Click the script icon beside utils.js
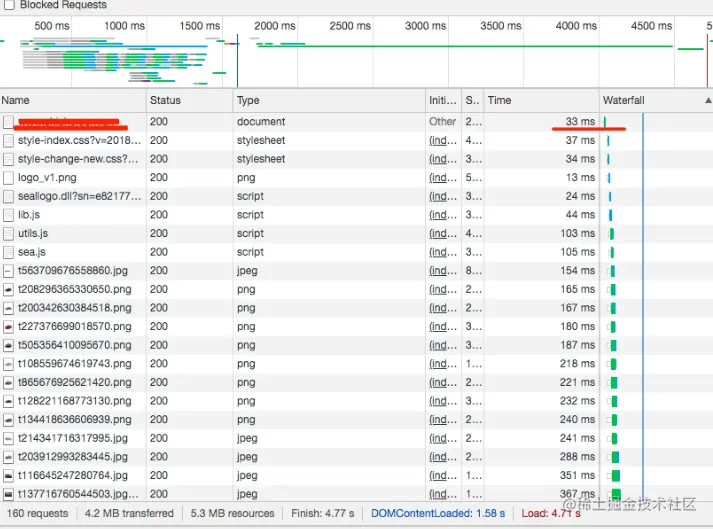Image resolution: width=713 pixels, height=529 pixels. click(x=8, y=234)
